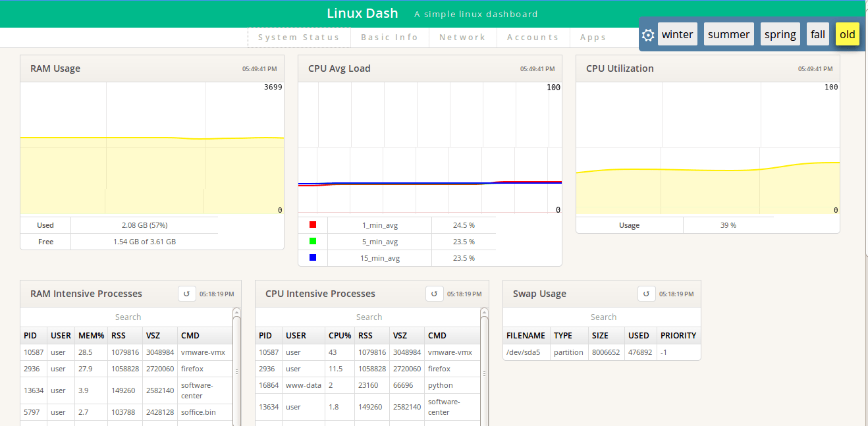
Task: Switch to the spring theme
Action: click(780, 34)
